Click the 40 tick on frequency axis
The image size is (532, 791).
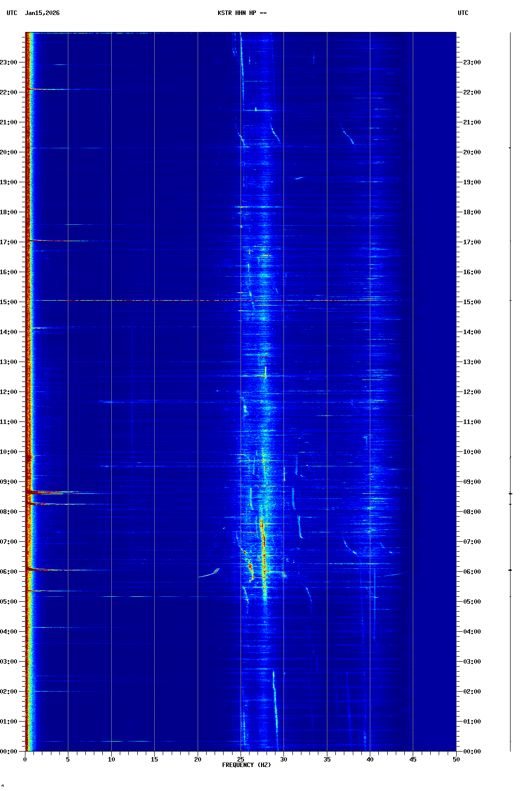pos(370,759)
